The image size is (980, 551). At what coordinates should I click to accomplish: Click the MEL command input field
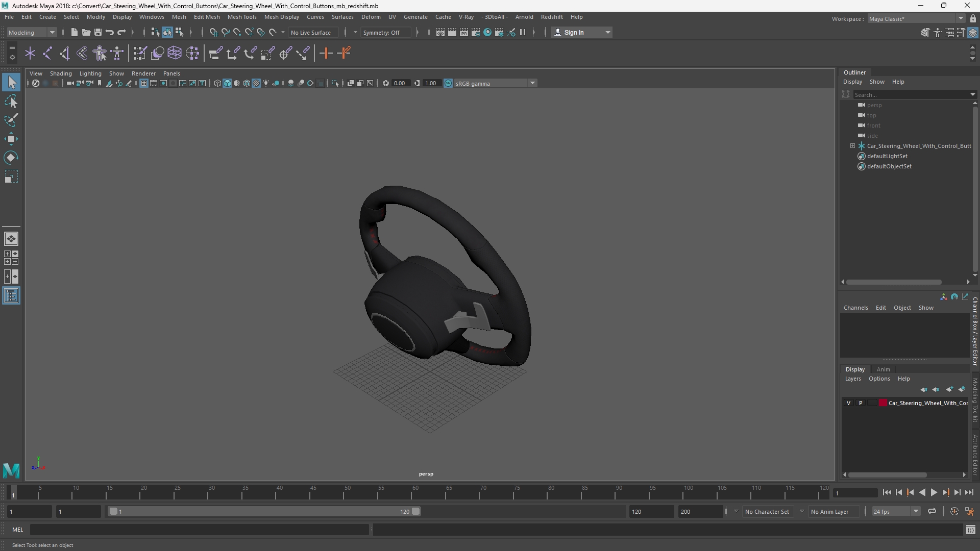[x=200, y=530]
